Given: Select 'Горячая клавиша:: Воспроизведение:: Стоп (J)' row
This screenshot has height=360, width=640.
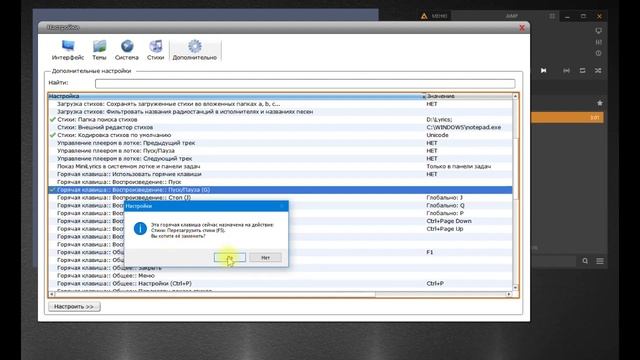Looking at the screenshot, I should 280,198.
